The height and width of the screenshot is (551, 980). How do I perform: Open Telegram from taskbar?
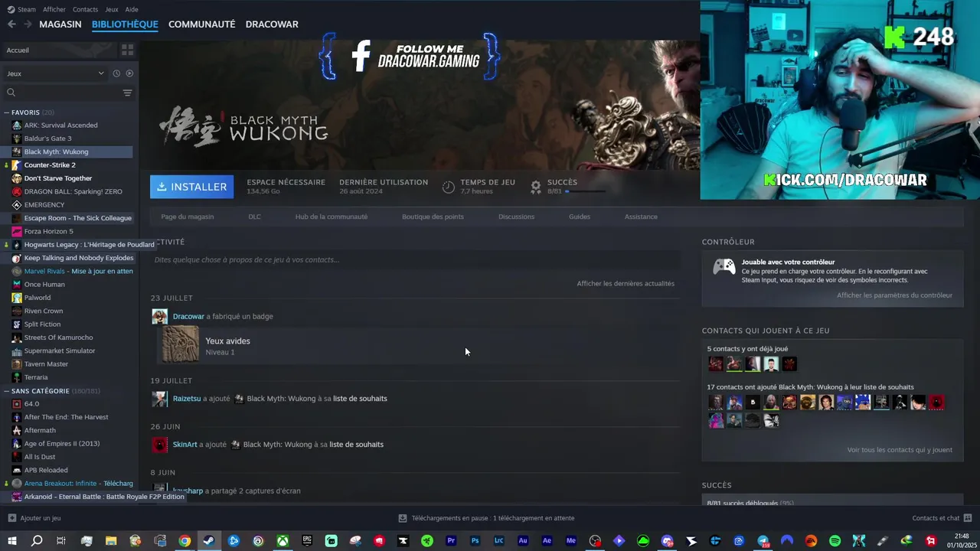pos(763,541)
